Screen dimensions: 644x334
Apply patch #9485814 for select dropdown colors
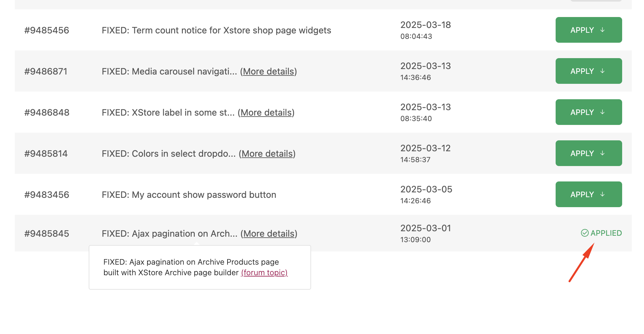(x=588, y=153)
